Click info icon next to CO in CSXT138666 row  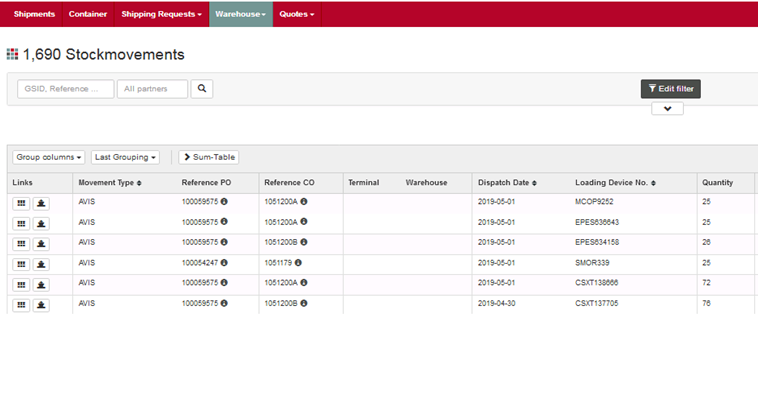click(304, 282)
